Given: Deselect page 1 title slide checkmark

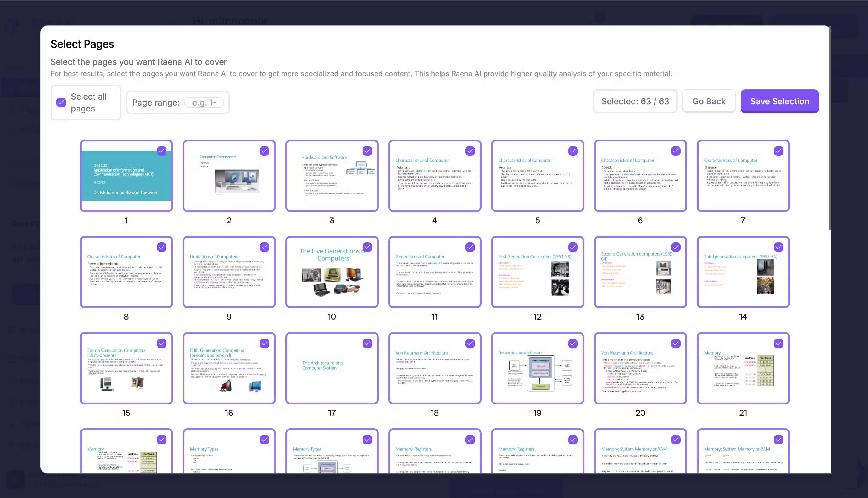Looking at the screenshot, I should click(161, 151).
